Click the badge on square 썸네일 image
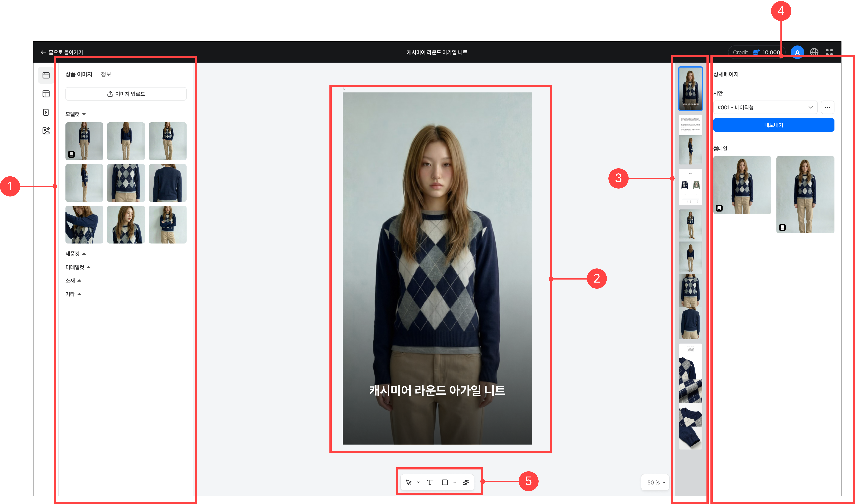Screen dimensions: 855x504 click(x=719, y=208)
